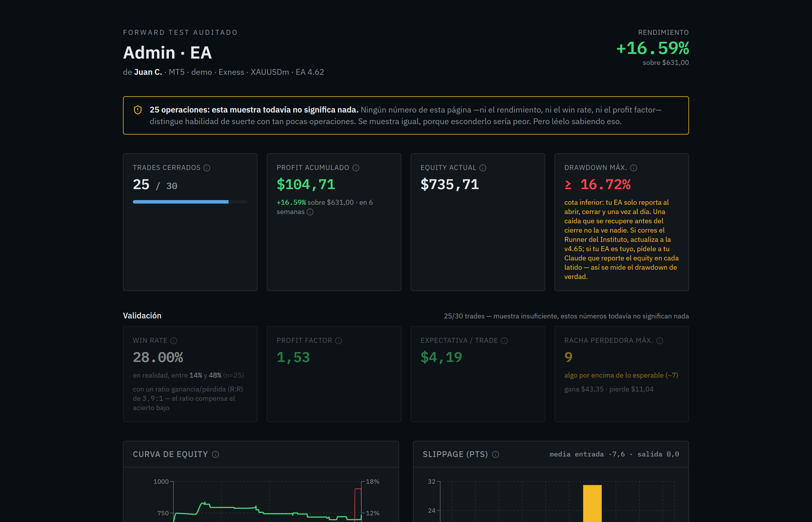Click the '25/30 trades — muestra insuficiente' note

click(x=566, y=316)
